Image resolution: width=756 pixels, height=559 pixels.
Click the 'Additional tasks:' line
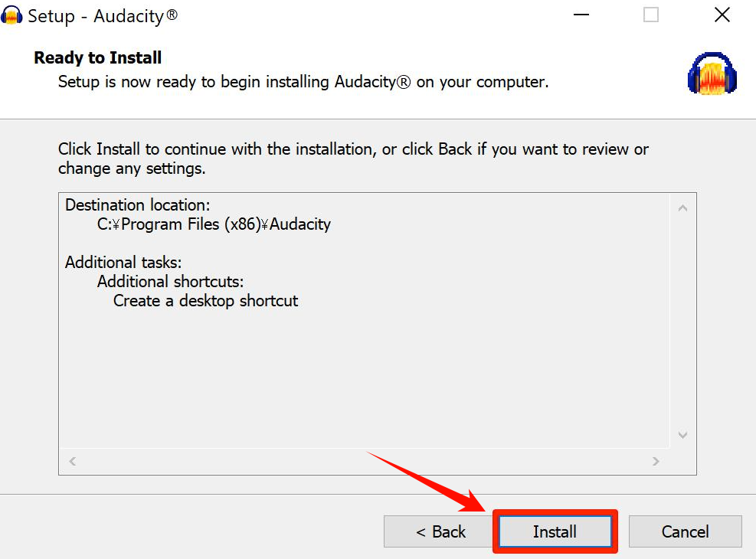click(123, 263)
